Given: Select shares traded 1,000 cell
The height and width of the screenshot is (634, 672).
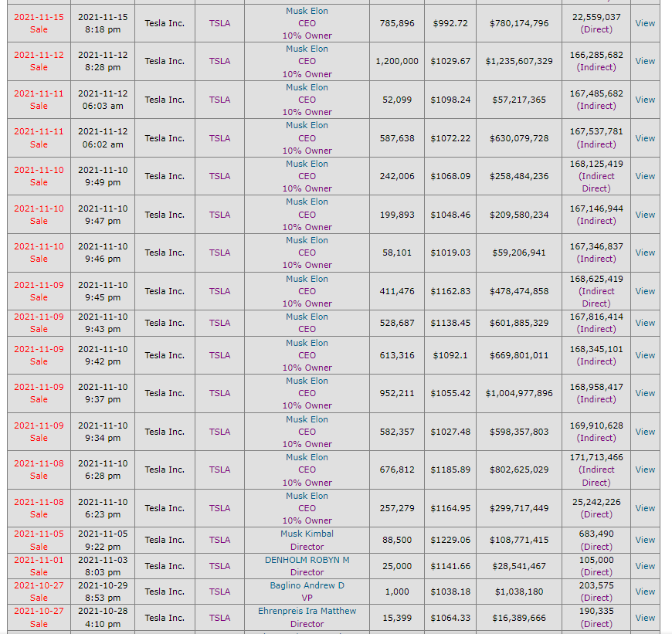Looking at the screenshot, I should click(397, 592).
